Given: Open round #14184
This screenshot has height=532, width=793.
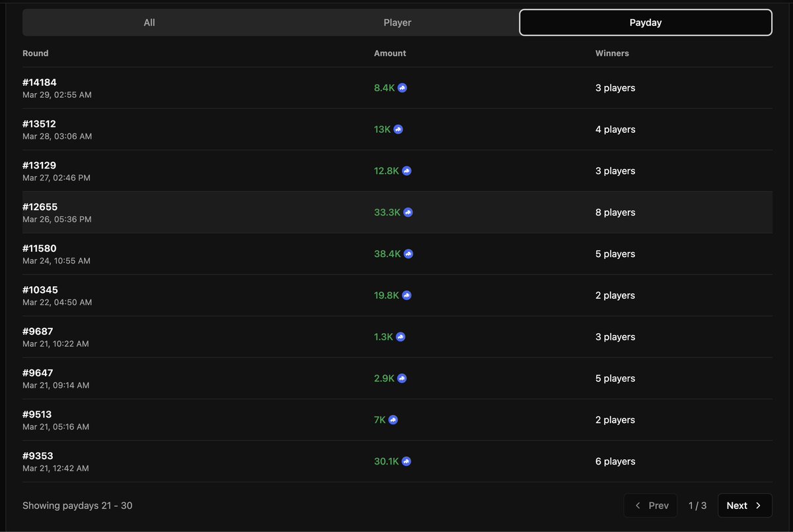Looking at the screenshot, I should [x=40, y=83].
